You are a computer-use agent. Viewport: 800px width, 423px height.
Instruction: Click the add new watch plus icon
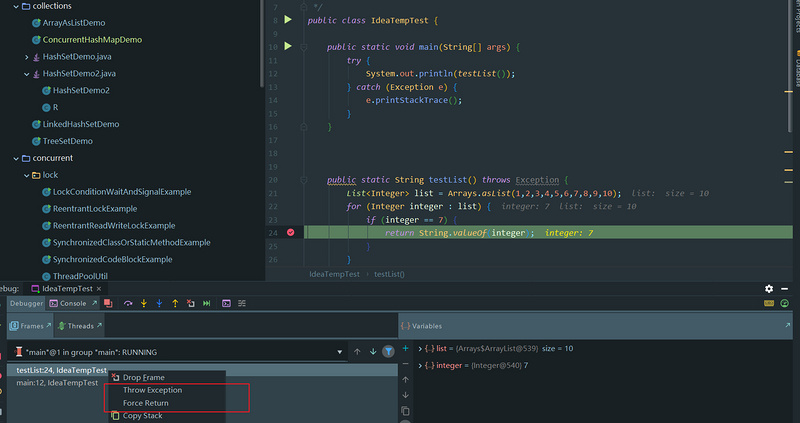tap(405, 349)
